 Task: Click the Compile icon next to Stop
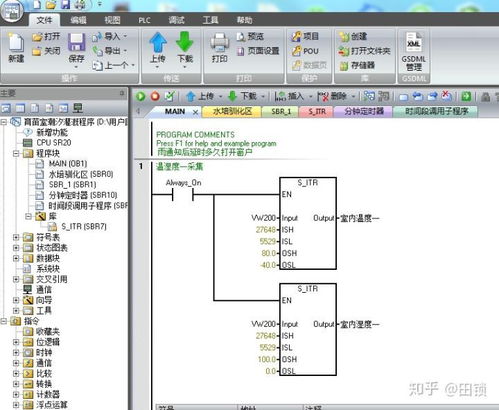(170, 96)
